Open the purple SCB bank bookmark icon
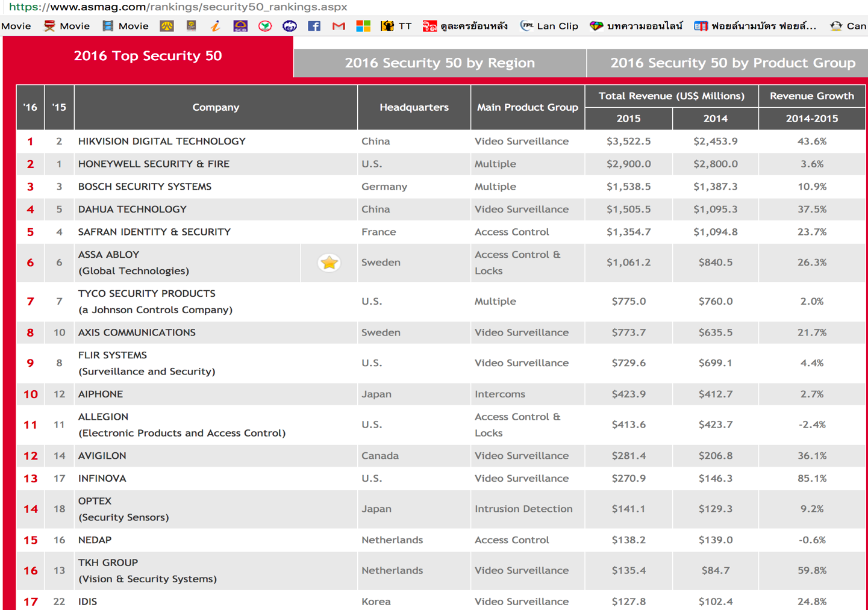This screenshot has height=610, width=868. click(240, 26)
